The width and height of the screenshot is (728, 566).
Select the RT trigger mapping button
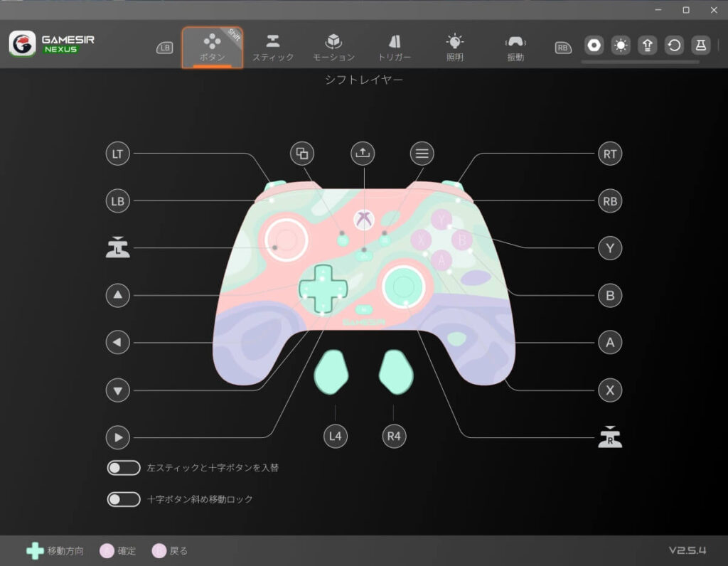(x=609, y=154)
